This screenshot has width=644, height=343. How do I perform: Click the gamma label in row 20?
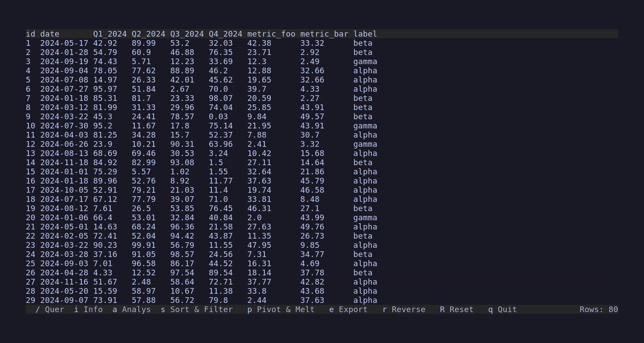[365, 218]
